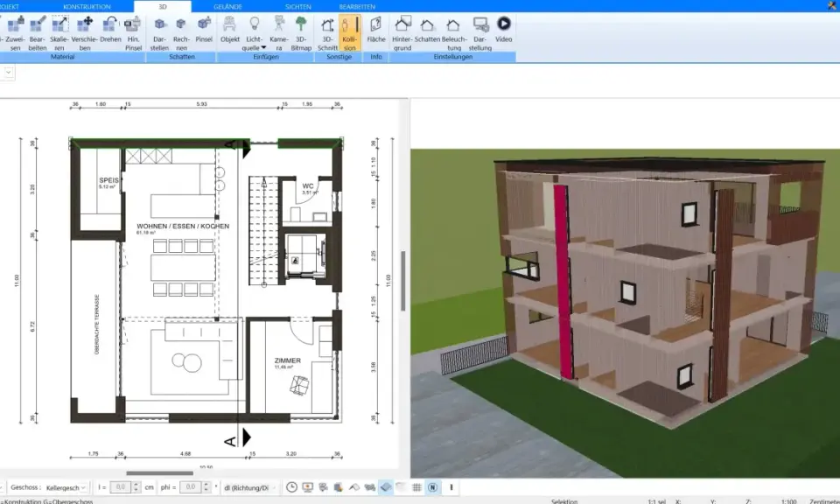Toggle the grid icon in bottom toolbar

click(x=416, y=486)
